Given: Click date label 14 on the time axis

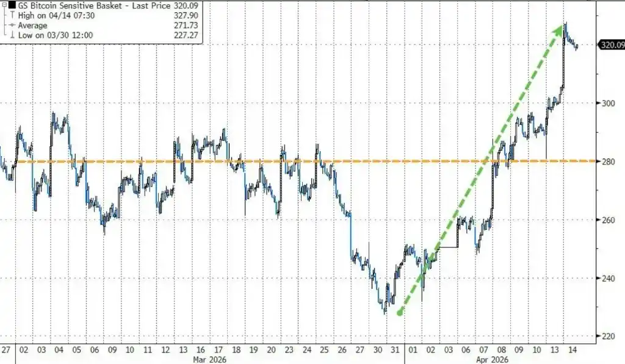Looking at the screenshot, I should [x=570, y=351].
